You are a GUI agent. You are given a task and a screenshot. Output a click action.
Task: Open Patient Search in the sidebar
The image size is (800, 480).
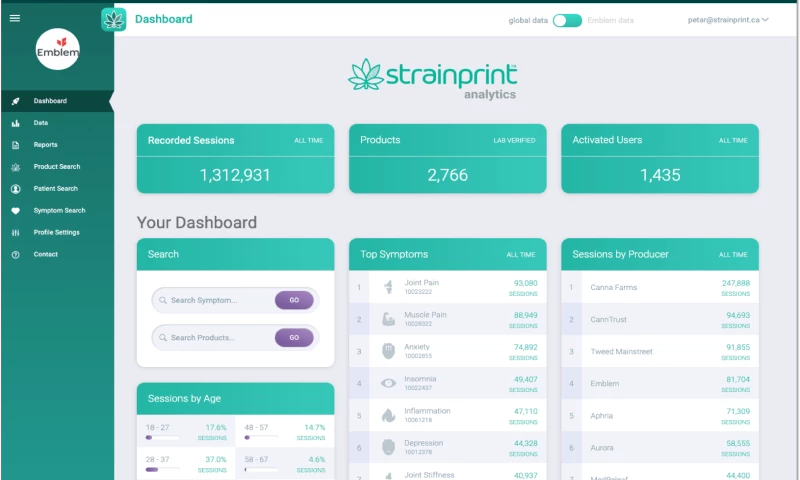57,189
